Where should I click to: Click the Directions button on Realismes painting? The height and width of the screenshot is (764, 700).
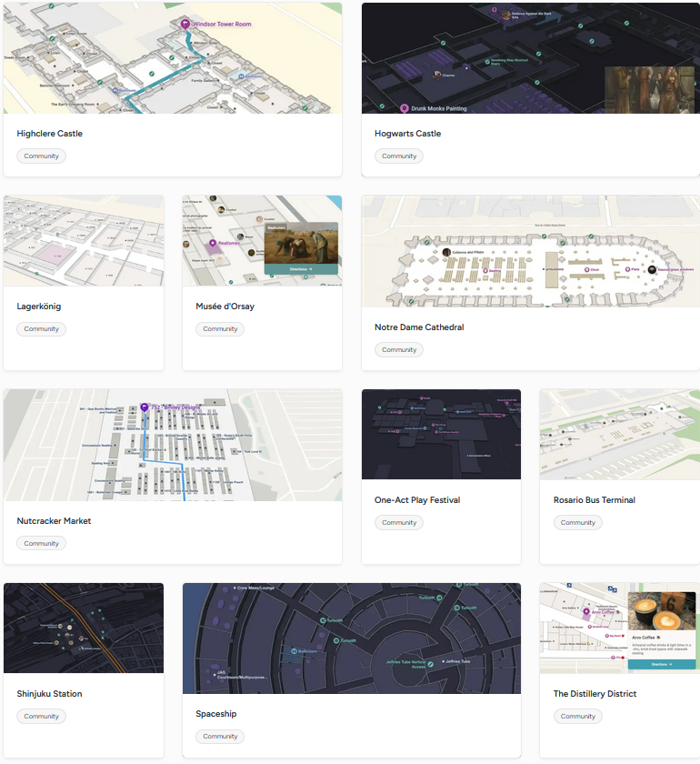(x=301, y=269)
